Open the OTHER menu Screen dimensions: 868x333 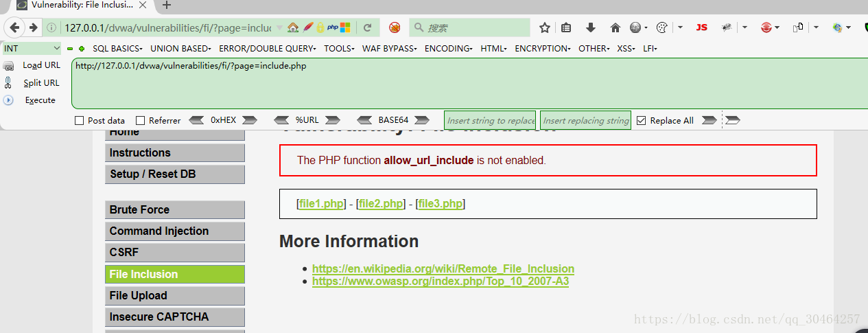[x=594, y=49]
